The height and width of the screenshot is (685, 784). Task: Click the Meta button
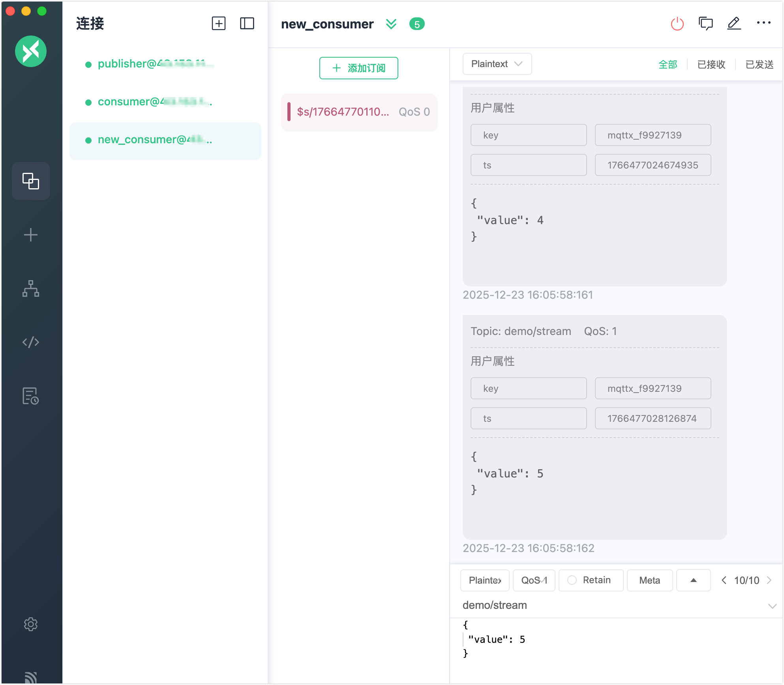tap(649, 580)
